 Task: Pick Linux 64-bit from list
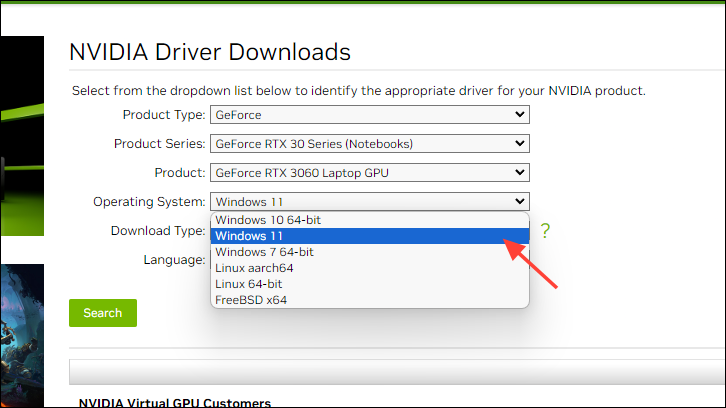[x=369, y=284]
